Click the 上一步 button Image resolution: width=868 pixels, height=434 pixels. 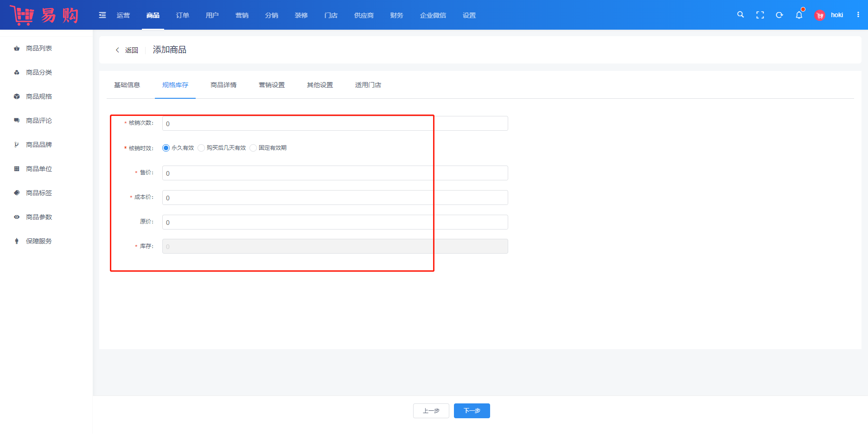coord(431,411)
